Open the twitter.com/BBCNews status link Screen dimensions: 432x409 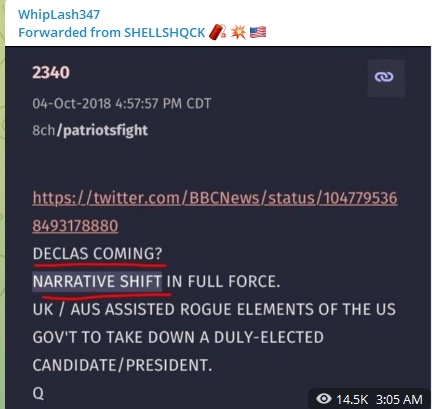click(x=215, y=198)
